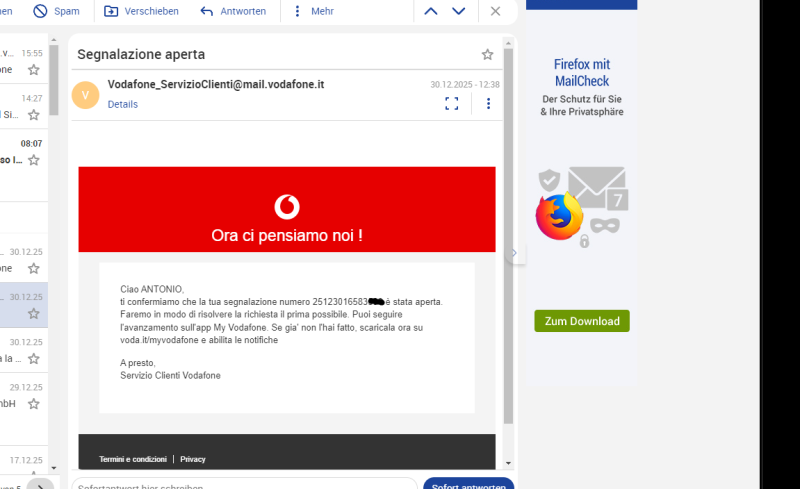
Task: Open email in fullscreen view
Action: point(452,103)
